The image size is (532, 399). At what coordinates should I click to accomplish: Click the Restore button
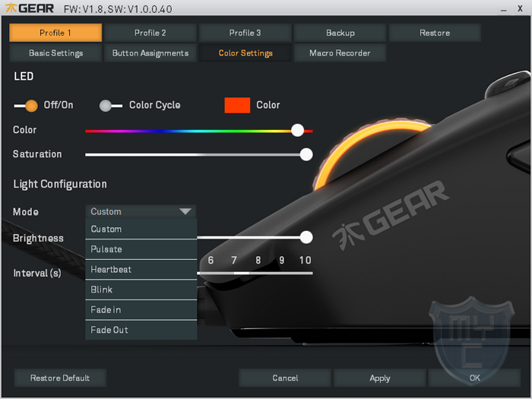pos(435,33)
